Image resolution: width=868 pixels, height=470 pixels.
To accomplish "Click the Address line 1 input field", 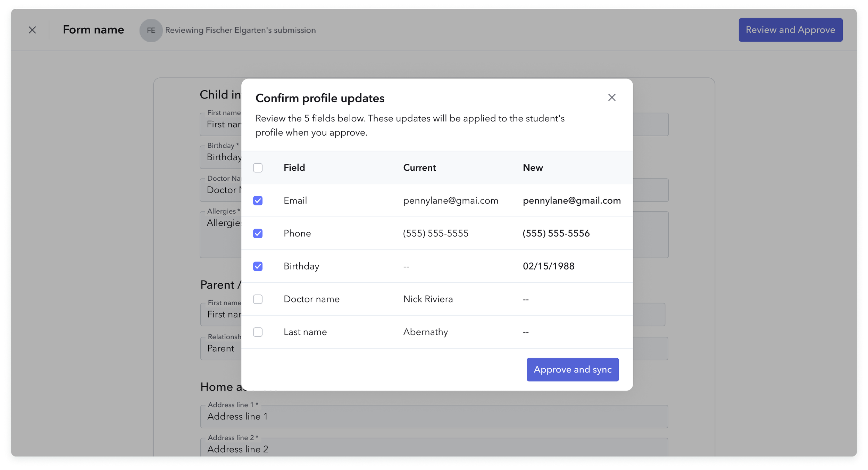I will (434, 417).
